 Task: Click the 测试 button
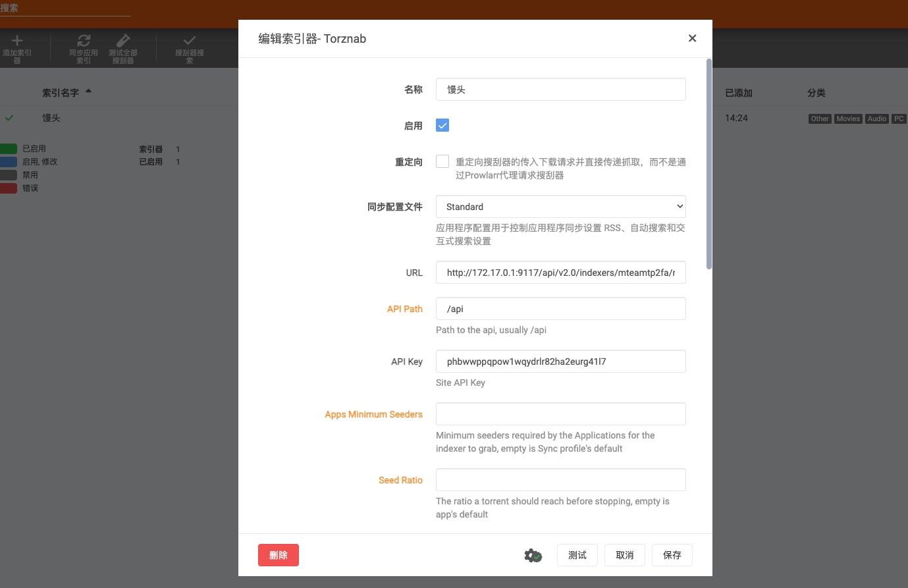coord(577,555)
